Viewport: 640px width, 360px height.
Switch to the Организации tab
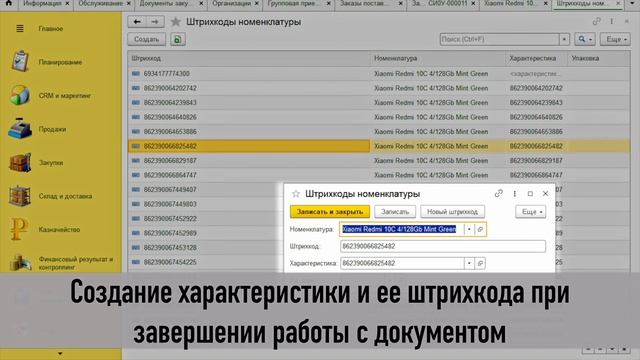pos(231,3)
